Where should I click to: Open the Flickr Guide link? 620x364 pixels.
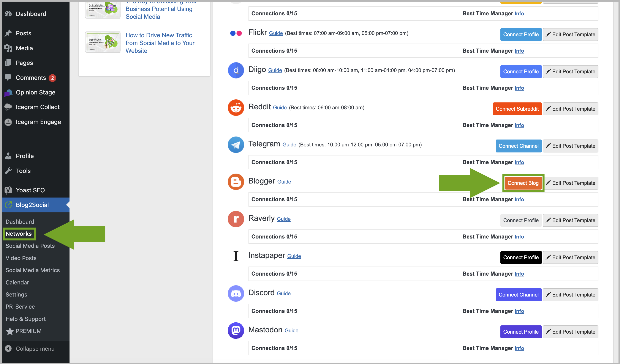[x=276, y=33]
